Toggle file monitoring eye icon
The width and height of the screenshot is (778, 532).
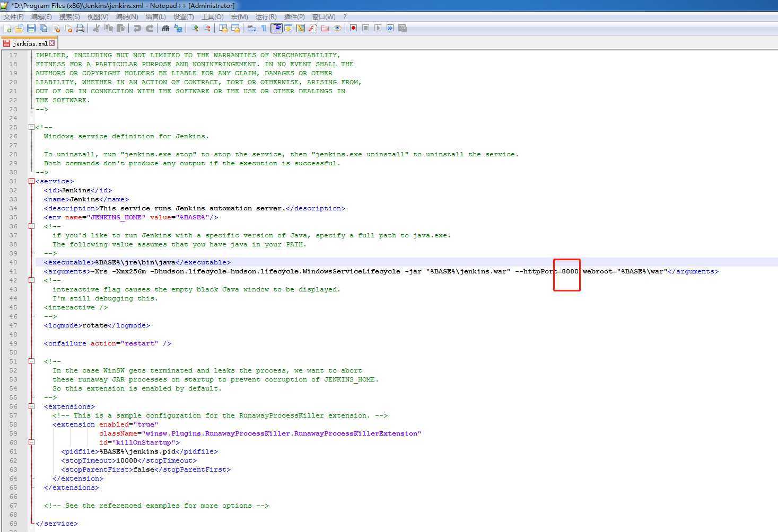337,28
